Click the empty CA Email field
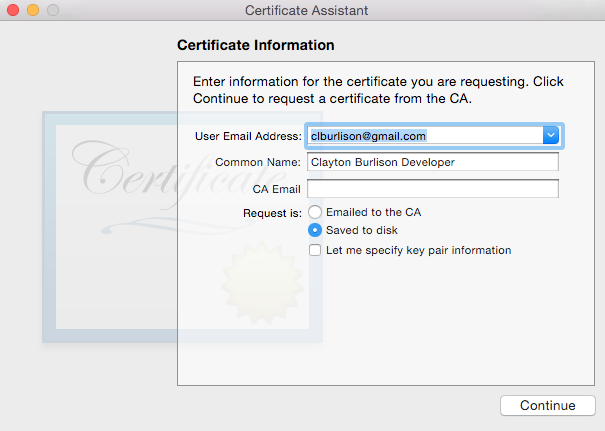The height and width of the screenshot is (431, 605). tap(433, 189)
